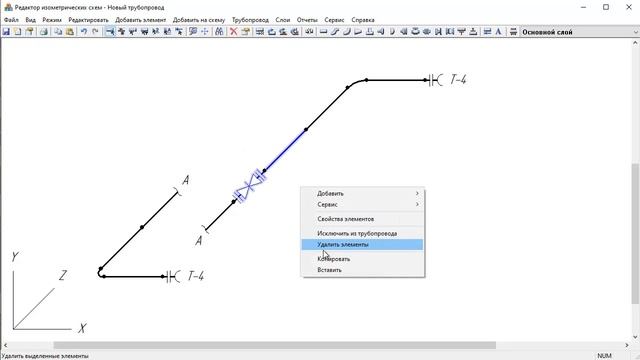Open search with the binoculars icon

coord(219,31)
